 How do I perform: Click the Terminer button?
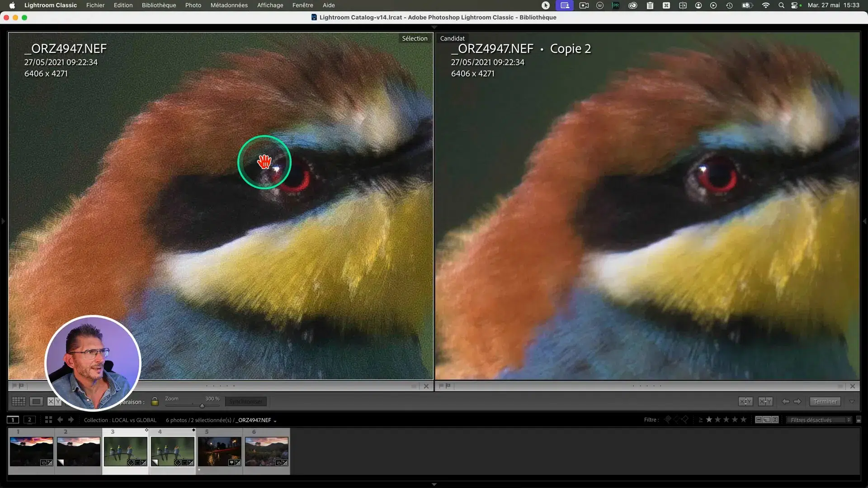[x=825, y=401]
